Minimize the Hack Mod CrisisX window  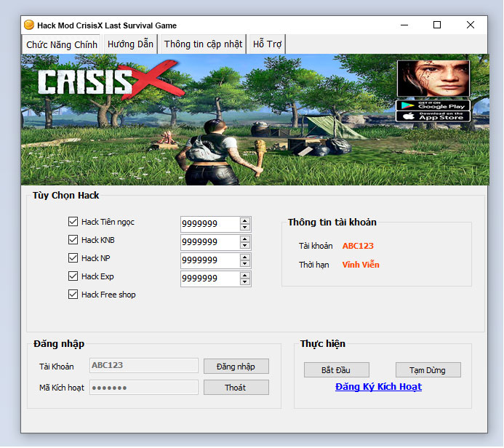[404, 25]
